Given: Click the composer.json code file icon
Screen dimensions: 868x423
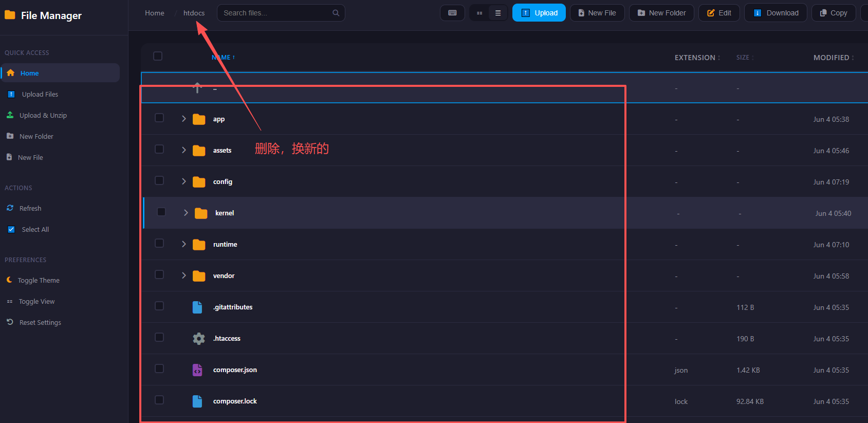Looking at the screenshot, I should tap(197, 370).
